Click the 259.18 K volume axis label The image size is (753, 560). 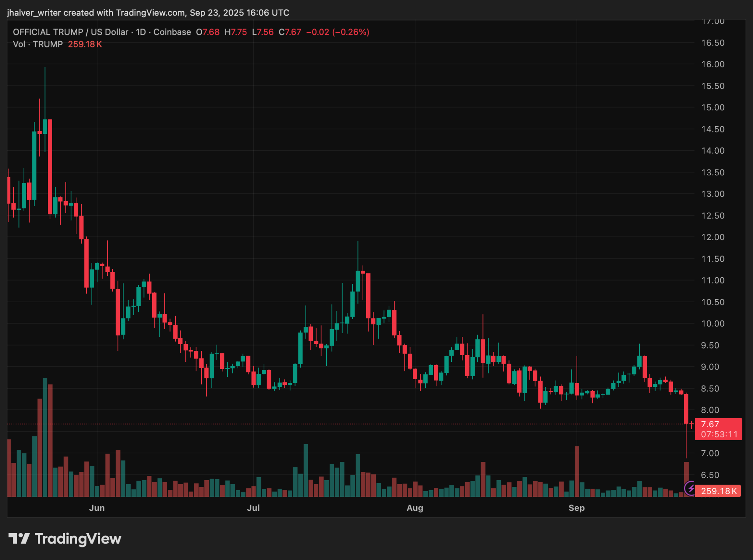click(718, 491)
